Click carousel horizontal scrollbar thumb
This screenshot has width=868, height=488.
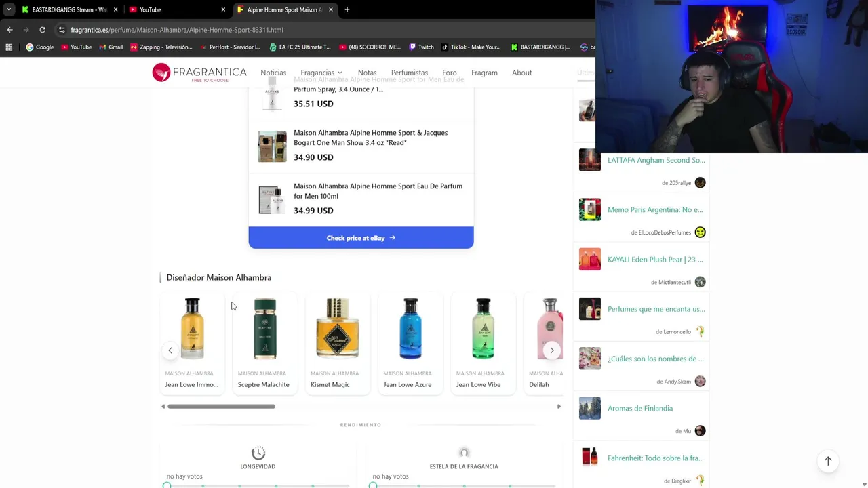coord(221,407)
